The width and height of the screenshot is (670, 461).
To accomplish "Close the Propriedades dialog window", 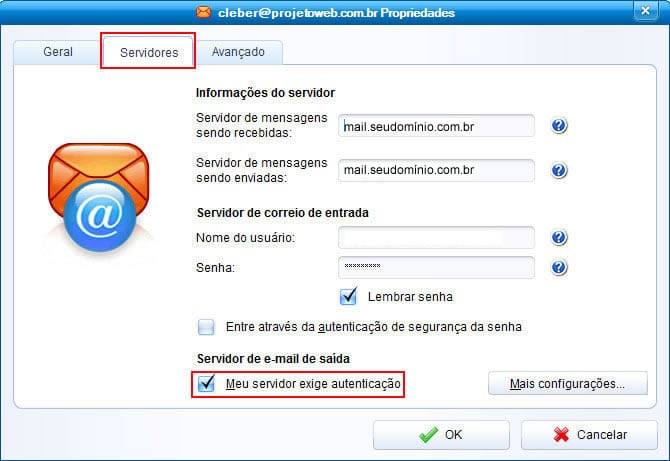I will (x=645, y=10).
